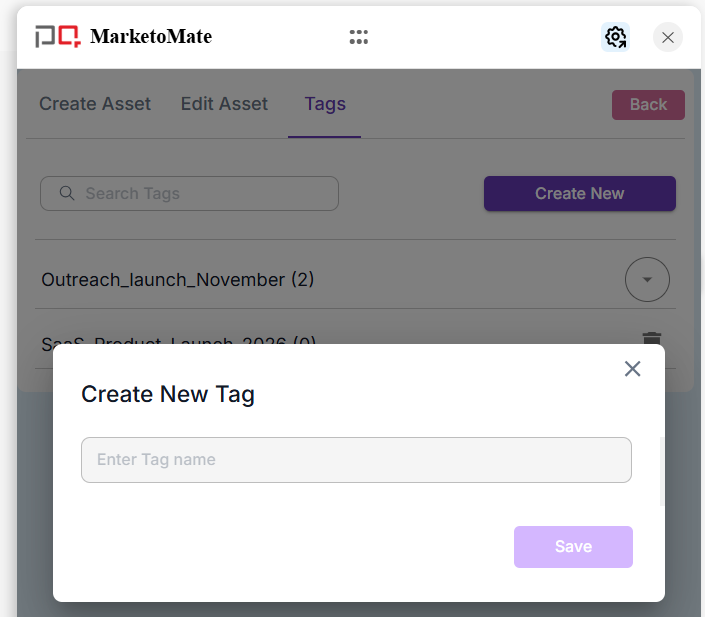Image resolution: width=705 pixels, height=617 pixels.
Task: Click the MarketoMate title text
Action: pos(151,37)
